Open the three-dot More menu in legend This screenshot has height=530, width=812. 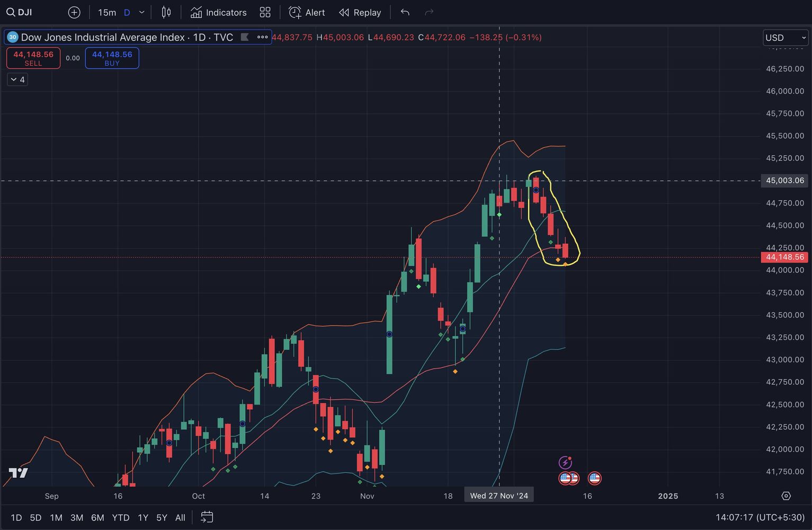[262, 37]
